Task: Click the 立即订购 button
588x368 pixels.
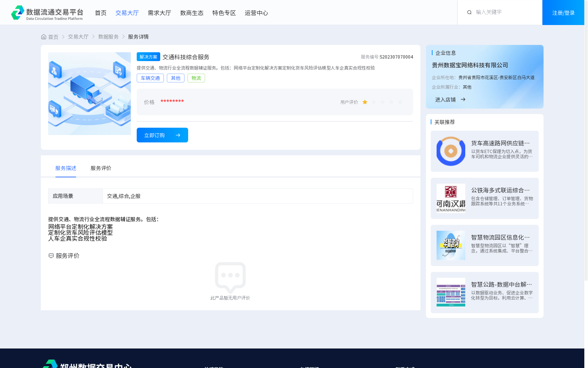Action: tap(162, 135)
